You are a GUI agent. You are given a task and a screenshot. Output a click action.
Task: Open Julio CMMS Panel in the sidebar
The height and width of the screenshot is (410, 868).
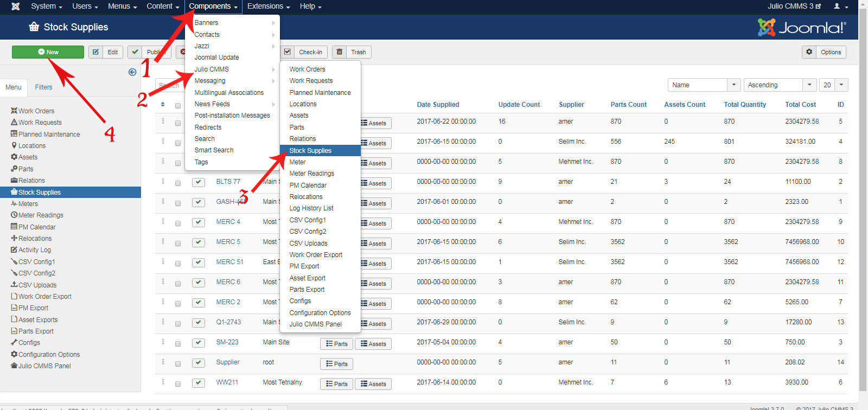point(41,366)
